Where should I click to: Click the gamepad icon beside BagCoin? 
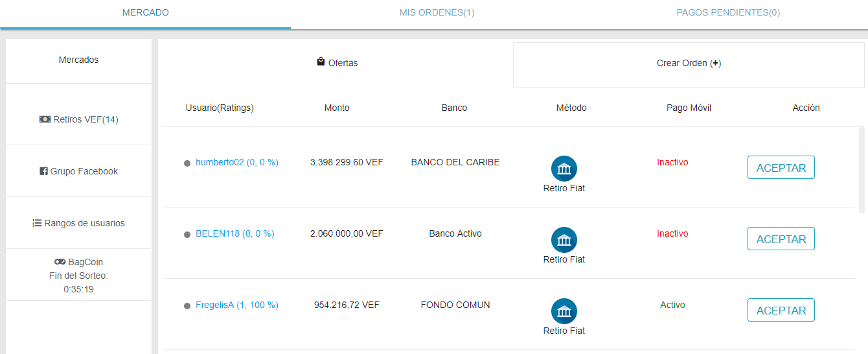click(x=60, y=262)
